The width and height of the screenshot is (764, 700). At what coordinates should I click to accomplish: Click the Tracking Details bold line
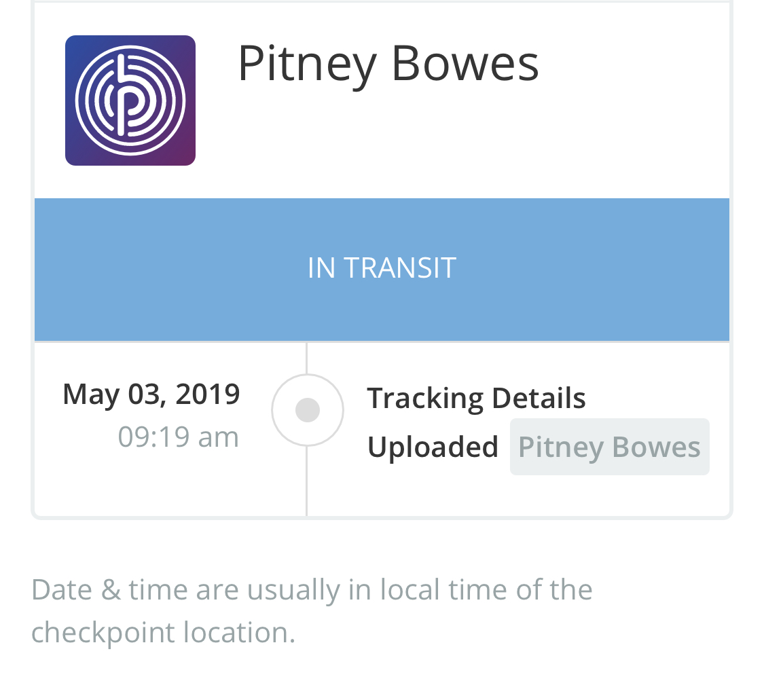pyautogui.click(x=476, y=399)
